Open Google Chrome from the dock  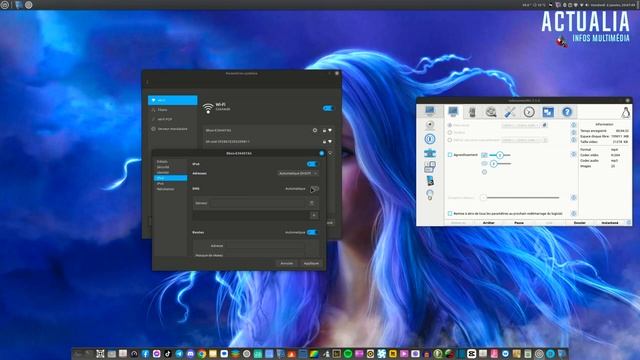pos(202,354)
